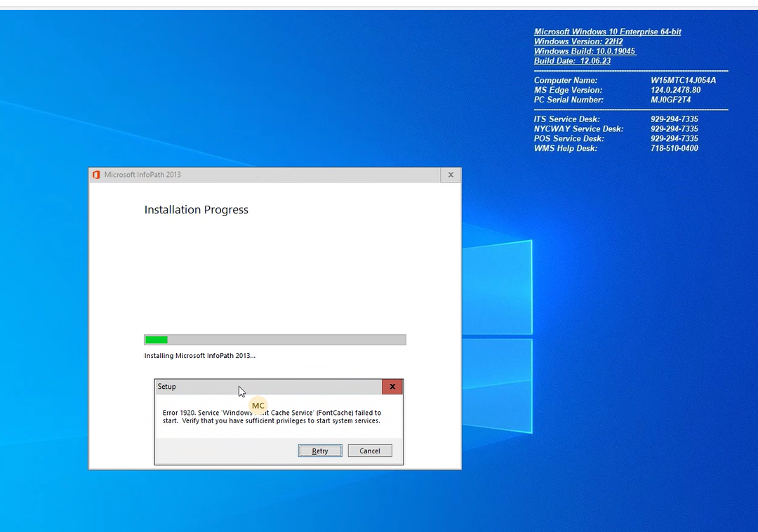Click 'Microsoft Windows 10 Enterprise 64-bit' desktop text
This screenshot has height=532, width=758.
[x=607, y=32]
